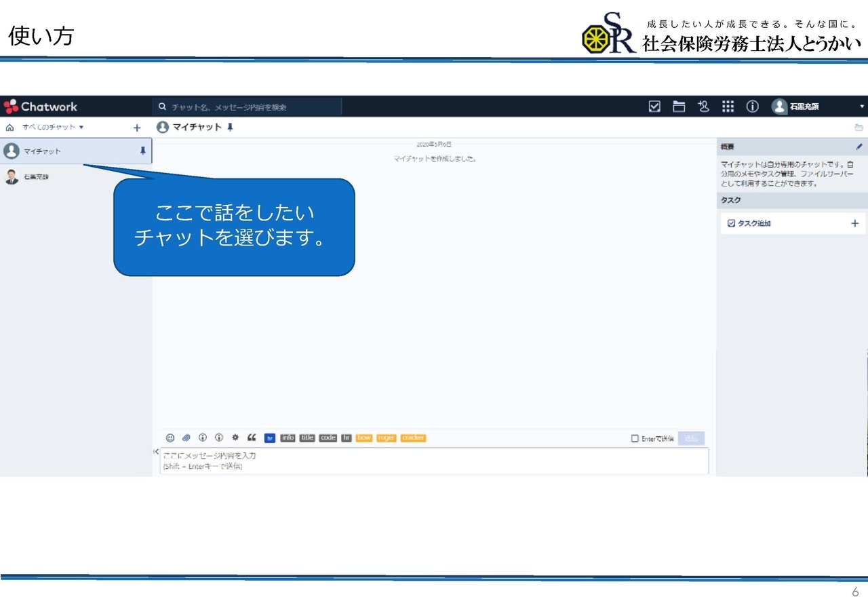Image resolution: width=868 pixels, height=614 pixels.
Task: Open the account dropdown arrow at top right
Action: pyautogui.click(x=862, y=107)
